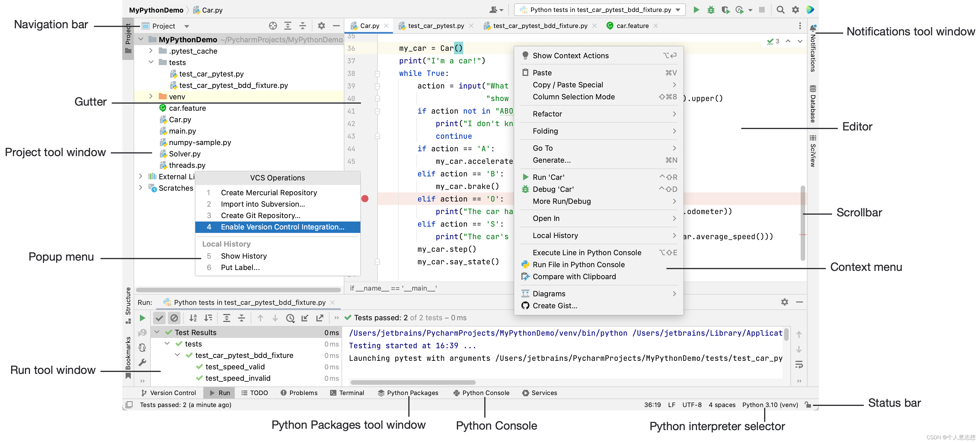Select Enable Version Control Integration option
This screenshot has height=443, width=980.
click(x=282, y=227)
